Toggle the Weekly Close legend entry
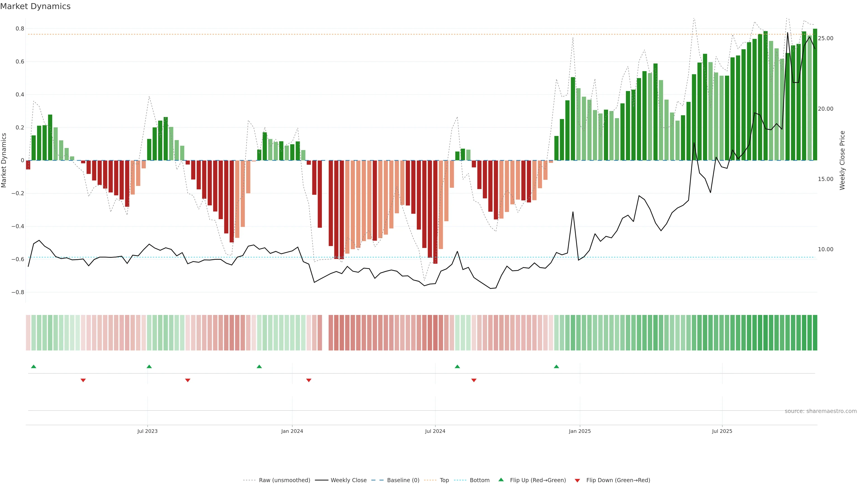868x488 pixels. coord(348,480)
